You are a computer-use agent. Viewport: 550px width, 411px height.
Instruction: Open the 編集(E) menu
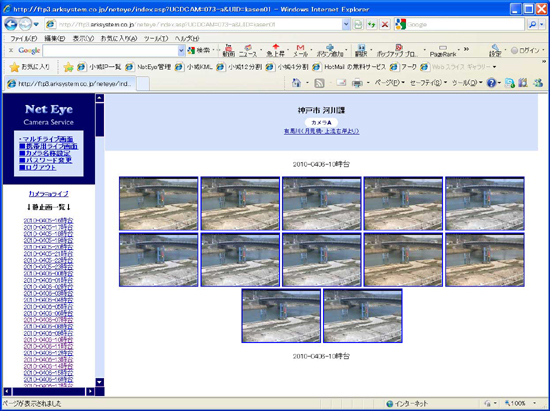[x=54, y=39]
